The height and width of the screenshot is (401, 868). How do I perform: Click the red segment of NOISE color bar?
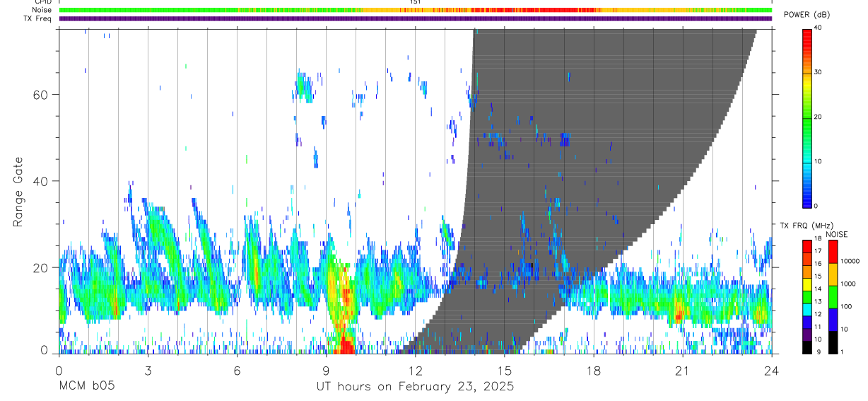pyautogui.click(x=833, y=251)
